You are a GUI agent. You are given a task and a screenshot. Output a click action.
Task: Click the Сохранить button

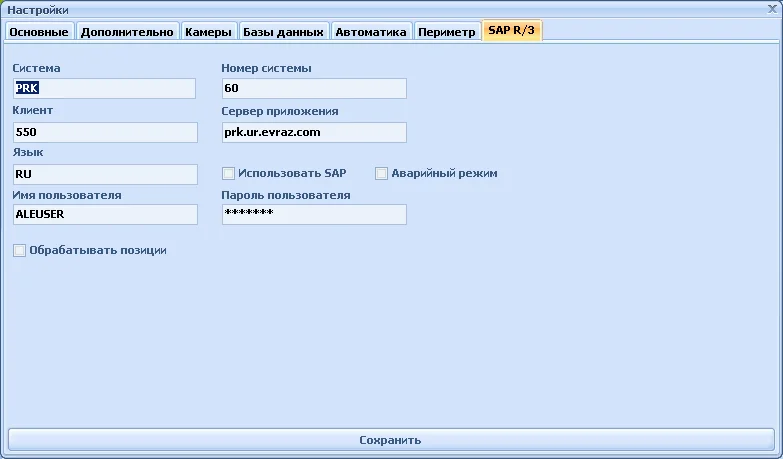point(391,440)
